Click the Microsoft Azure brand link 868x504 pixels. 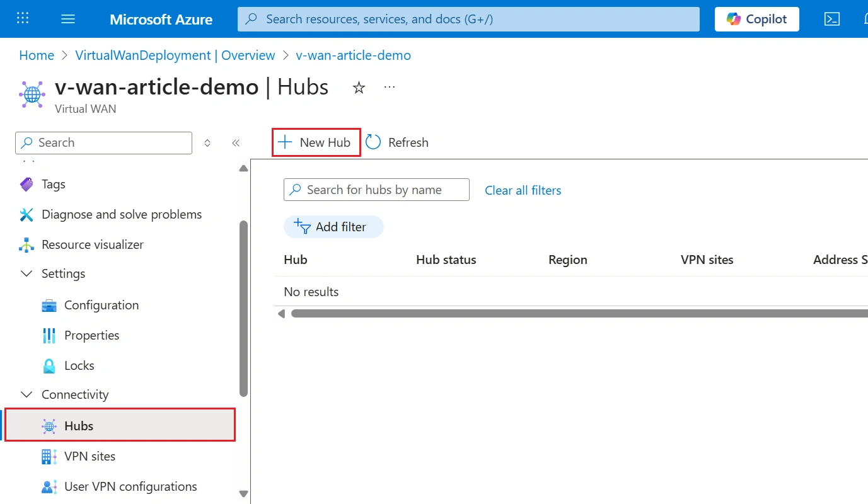pyautogui.click(x=161, y=19)
